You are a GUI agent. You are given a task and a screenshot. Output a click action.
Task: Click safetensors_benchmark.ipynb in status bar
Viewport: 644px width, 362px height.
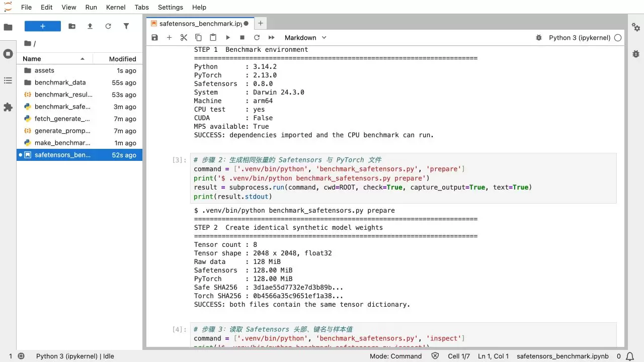pyautogui.click(x=562, y=356)
